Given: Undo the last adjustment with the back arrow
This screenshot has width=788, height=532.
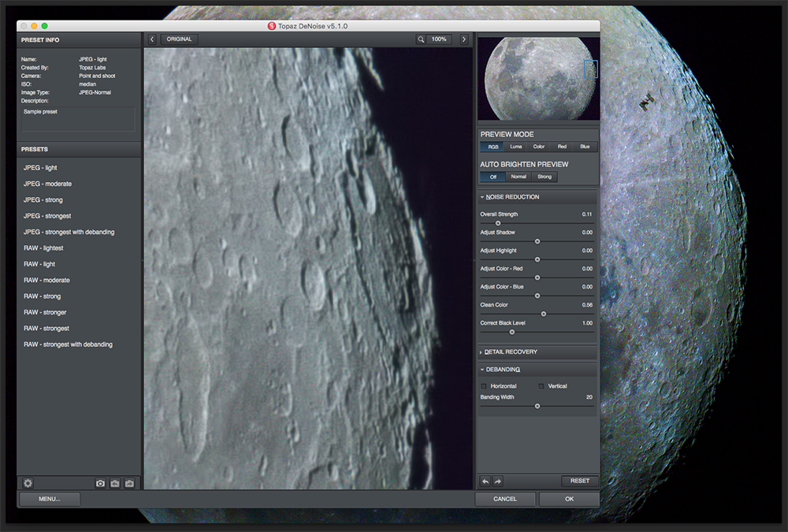Looking at the screenshot, I should click(485, 482).
